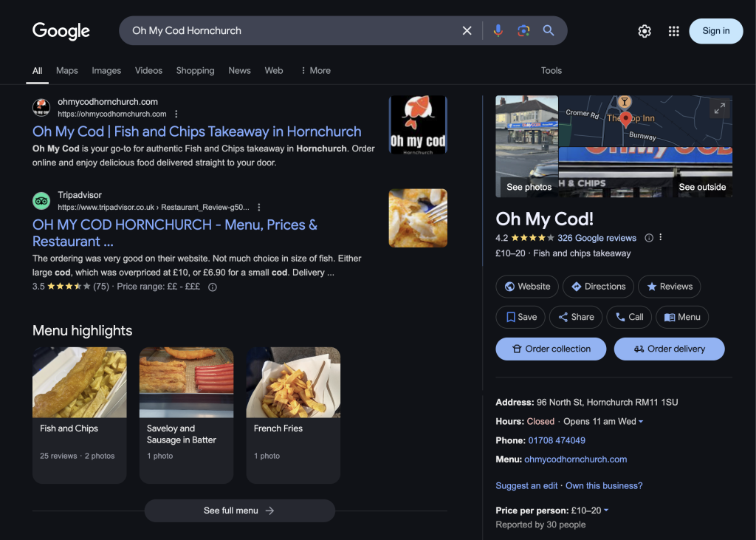Expand the map to full view
The image size is (756, 540).
pos(719,109)
